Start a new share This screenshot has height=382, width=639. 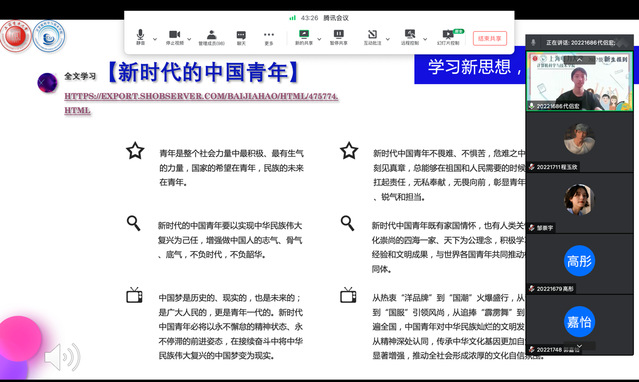tap(304, 37)
